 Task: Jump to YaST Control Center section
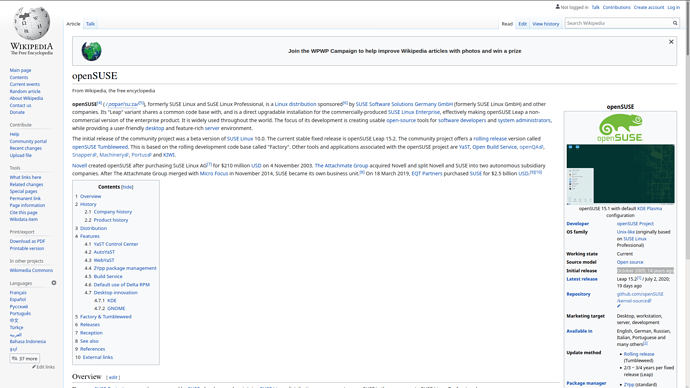(116, 244)
